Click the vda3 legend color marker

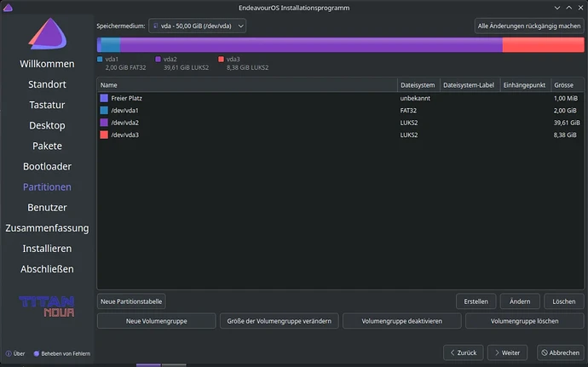point(221,60)
